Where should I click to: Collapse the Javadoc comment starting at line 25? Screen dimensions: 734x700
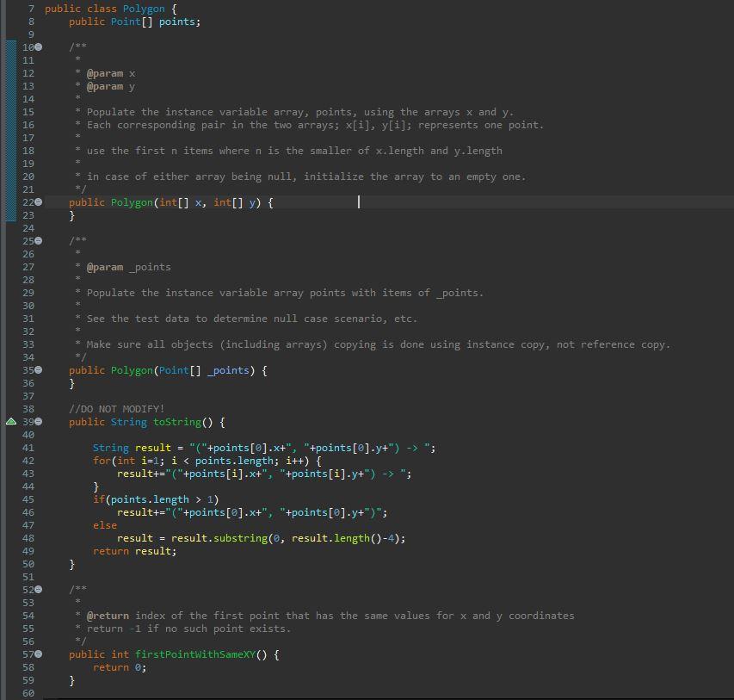click(39, 241)
